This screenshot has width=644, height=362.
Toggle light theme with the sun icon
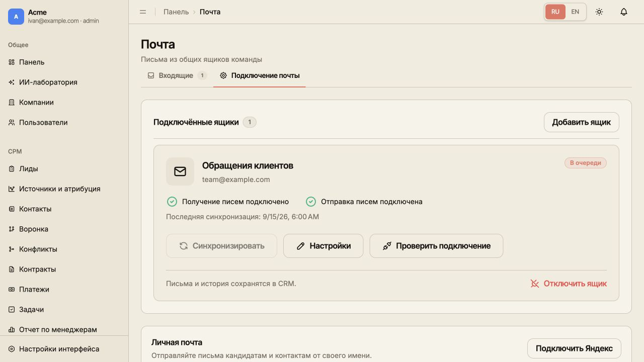(599, 12)
